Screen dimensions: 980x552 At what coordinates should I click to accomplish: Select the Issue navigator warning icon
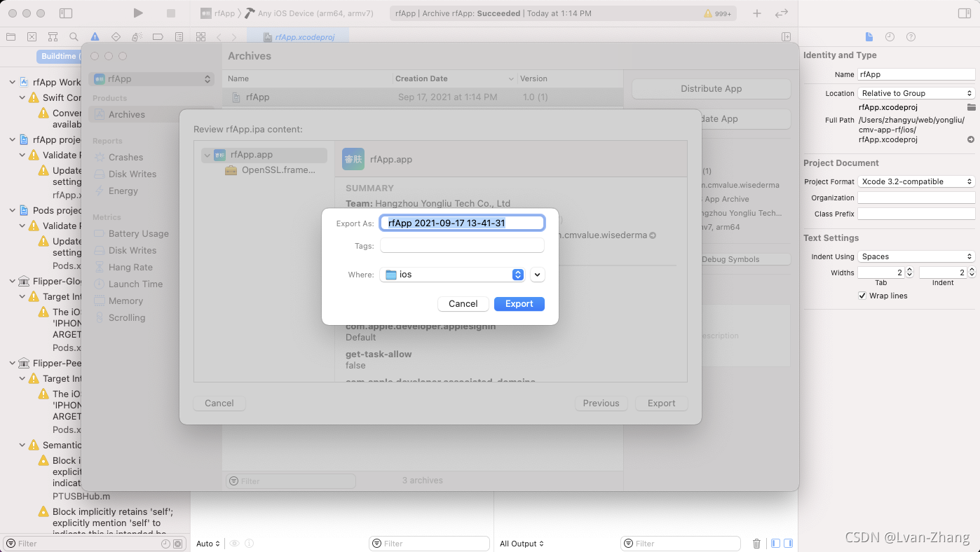pos(95,36)
